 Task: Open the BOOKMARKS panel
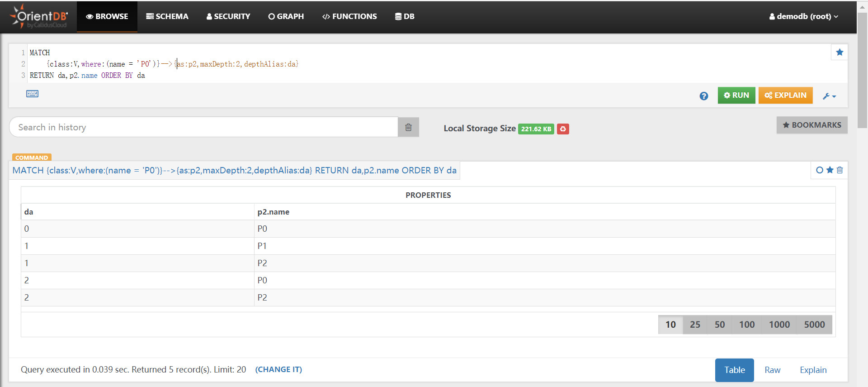(812, 125)
